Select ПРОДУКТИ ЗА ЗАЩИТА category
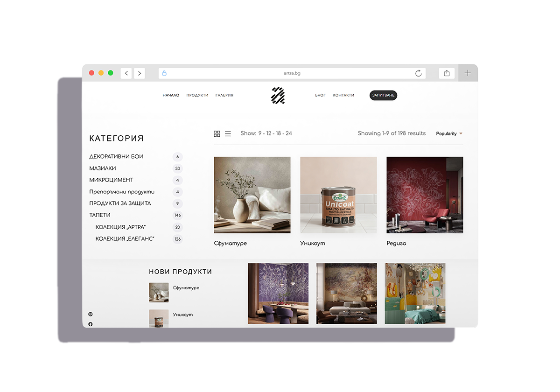560x392 pixels. [x=120, y=203]
